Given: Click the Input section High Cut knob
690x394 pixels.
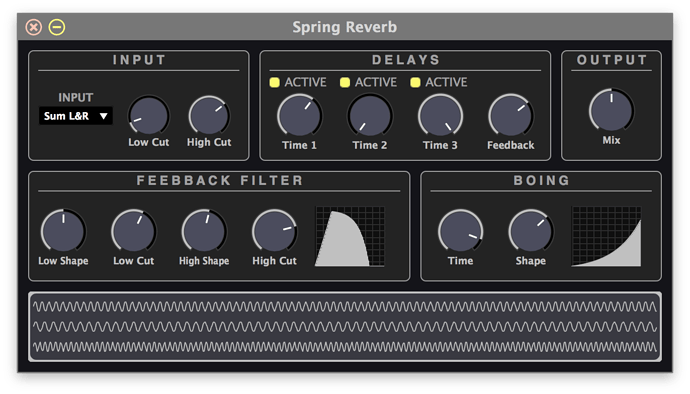Looking at the screenshot, I should tap(209, 115).
